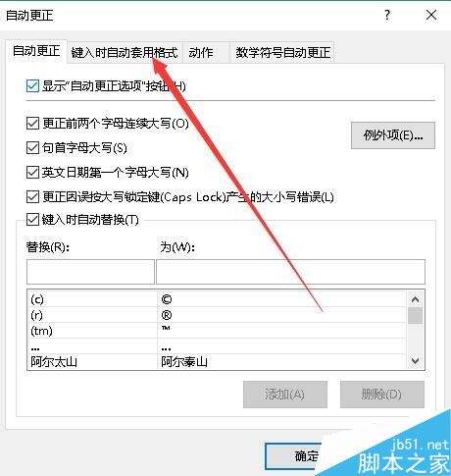
Task: Open the 动作 tab
Action: point(201,52)
